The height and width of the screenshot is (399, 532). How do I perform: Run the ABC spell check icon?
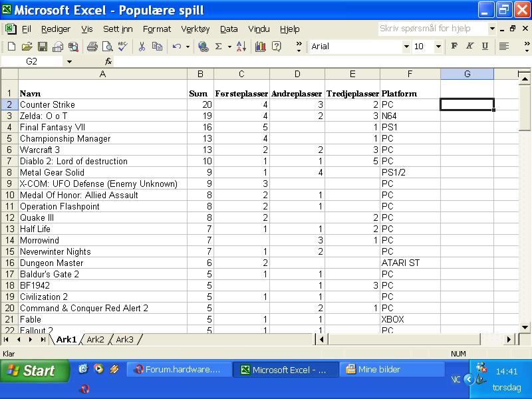click(x=122, y=47)
